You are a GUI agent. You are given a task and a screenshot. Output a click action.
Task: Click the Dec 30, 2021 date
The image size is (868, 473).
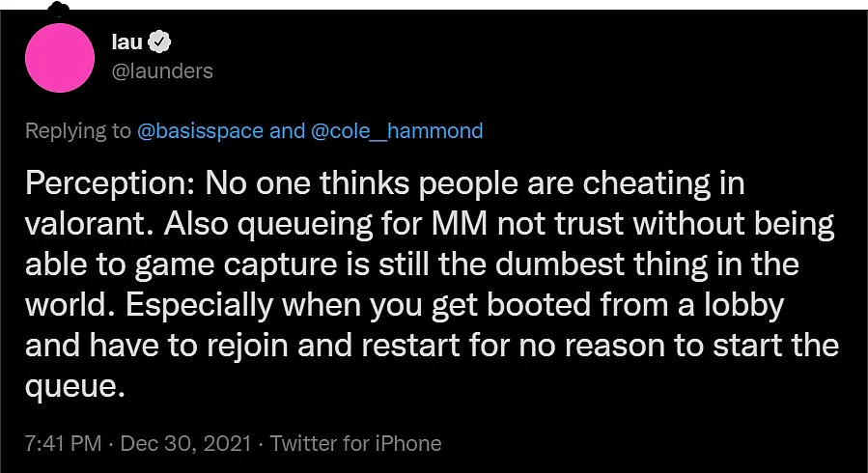coord(185,443)
